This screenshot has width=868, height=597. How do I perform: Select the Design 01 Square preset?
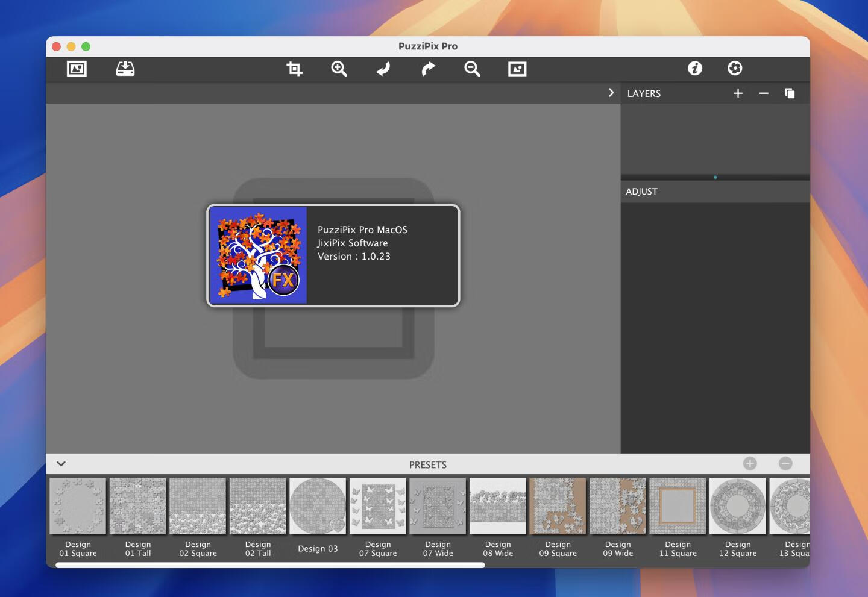pyautogui.click(x=78, y=518)
